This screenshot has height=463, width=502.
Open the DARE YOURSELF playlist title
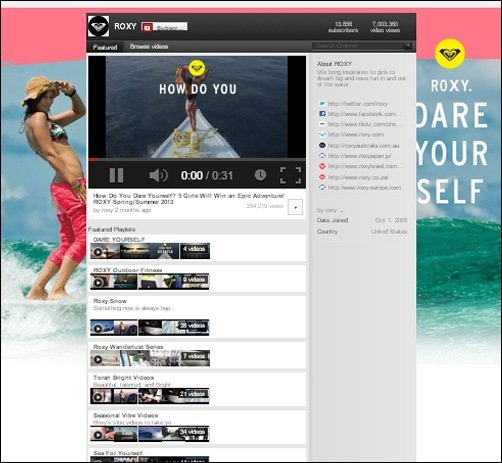click(x=119, y=239)
